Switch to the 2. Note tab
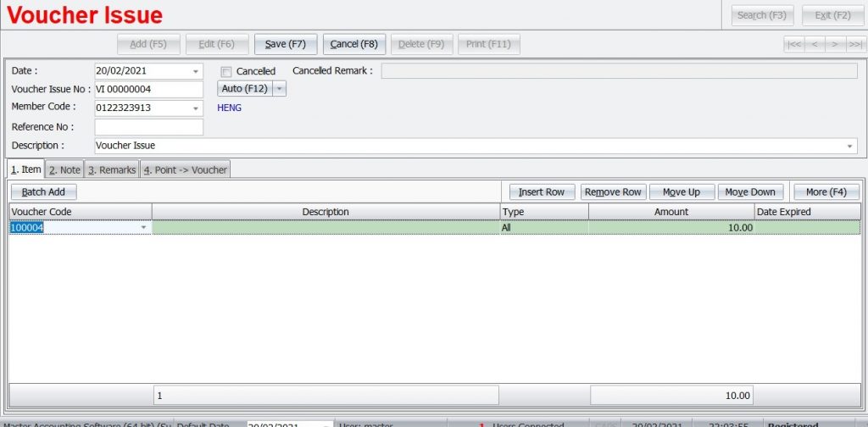 pyautogui.click(x=64, y=169)
